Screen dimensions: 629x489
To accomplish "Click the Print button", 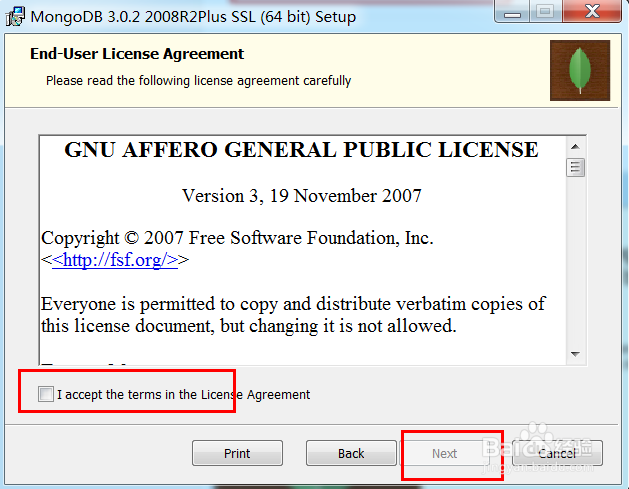I will pyautogui.click(x=237, y=453).
